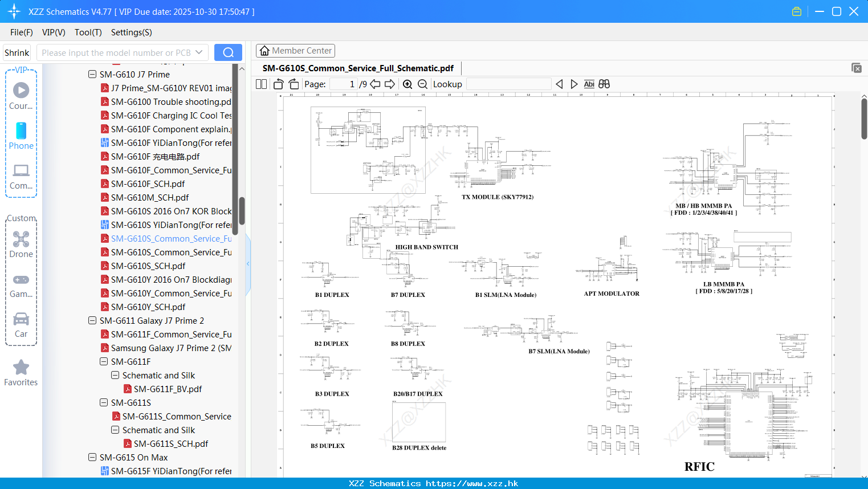
Task: Jump to next lookup result triangle
Action: 574,84
